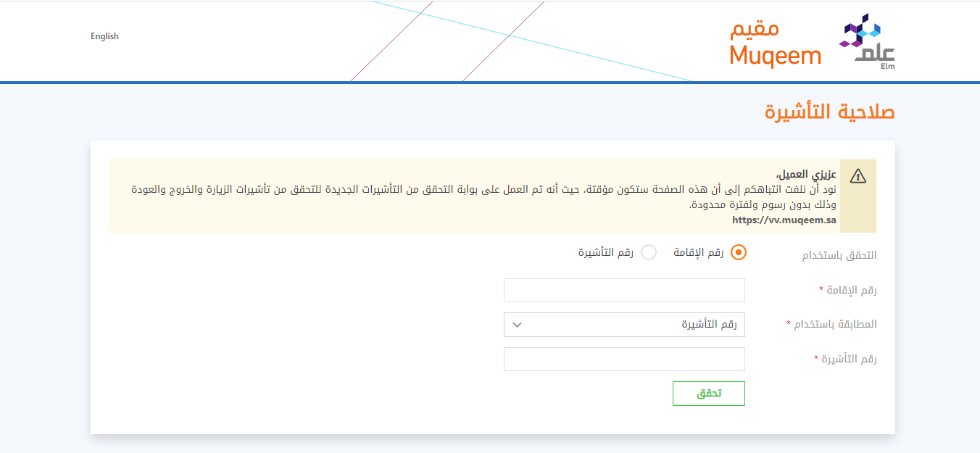Focus the رقم التأشيرة input above the تحقق button
The image size is (980, 453).
[624, 360]
